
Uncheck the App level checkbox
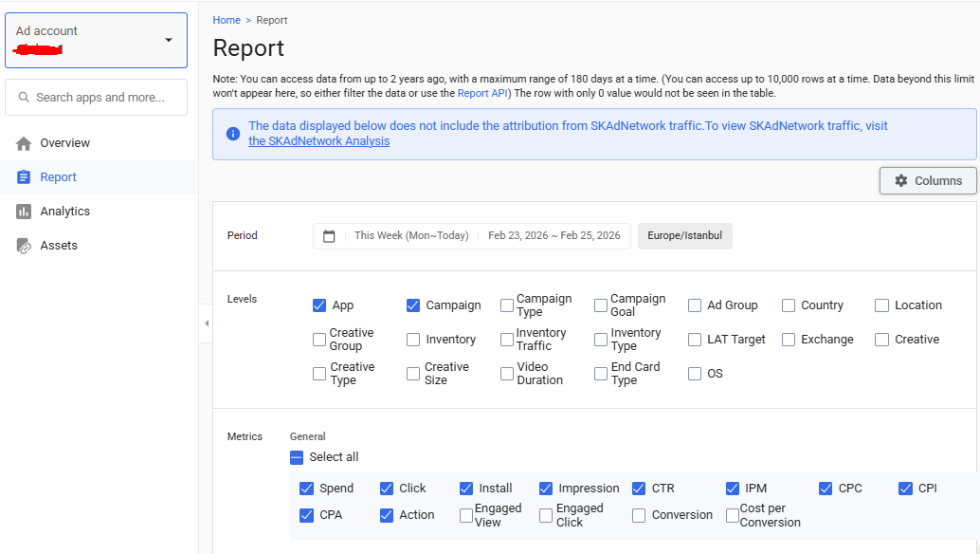click(x=319, y=305)
